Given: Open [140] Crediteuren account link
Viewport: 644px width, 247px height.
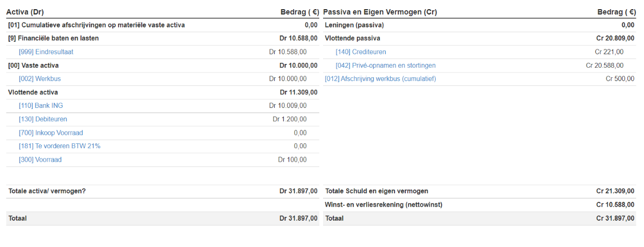Looking at the screenshot, I should point(361,52).
